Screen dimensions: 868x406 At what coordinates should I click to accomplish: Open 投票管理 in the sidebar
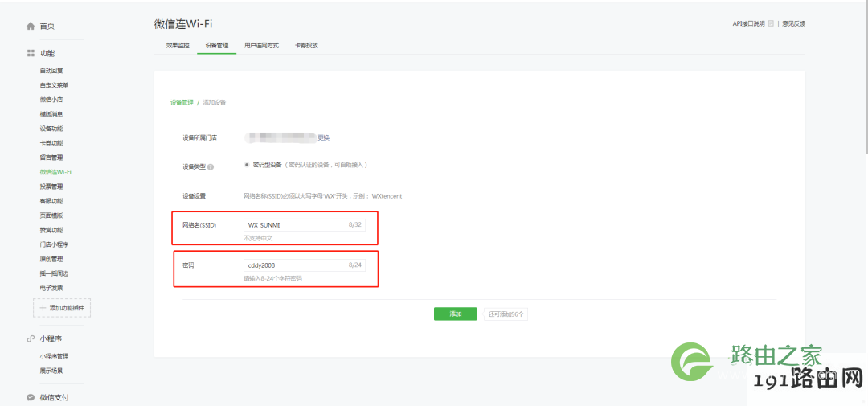tap(51, 187)
